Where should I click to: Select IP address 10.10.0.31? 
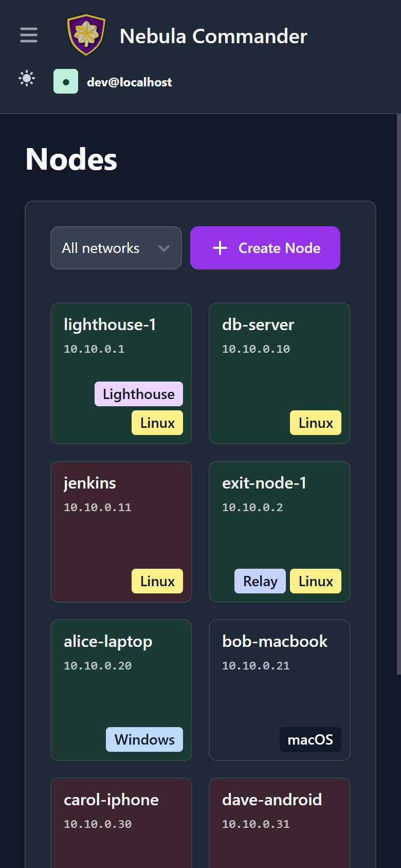(256, 824)
